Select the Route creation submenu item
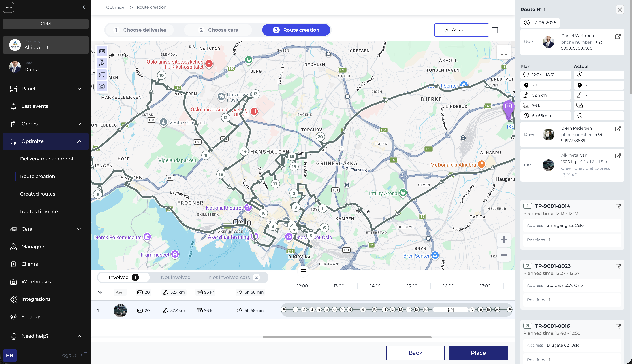 (37, 176)
